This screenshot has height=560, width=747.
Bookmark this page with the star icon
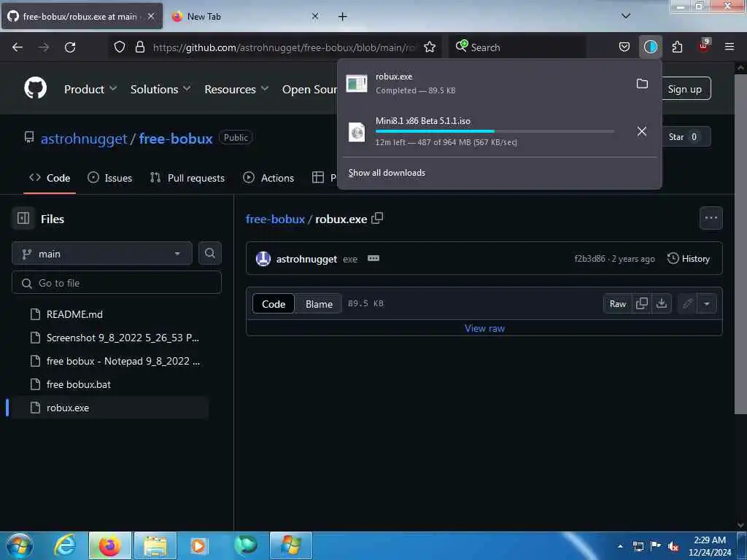click(x=430, y=47)
